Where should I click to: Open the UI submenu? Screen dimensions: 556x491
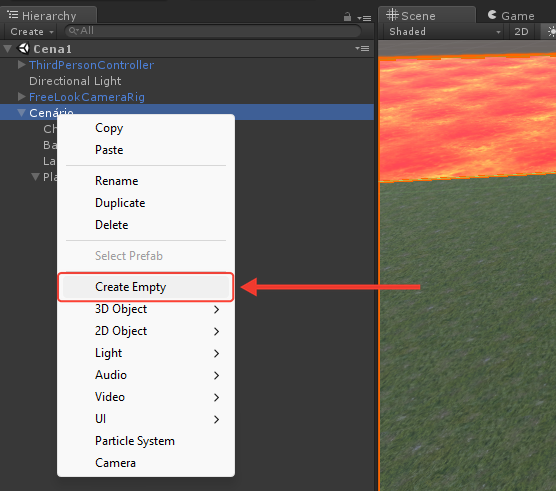click(x=146, y=419)
